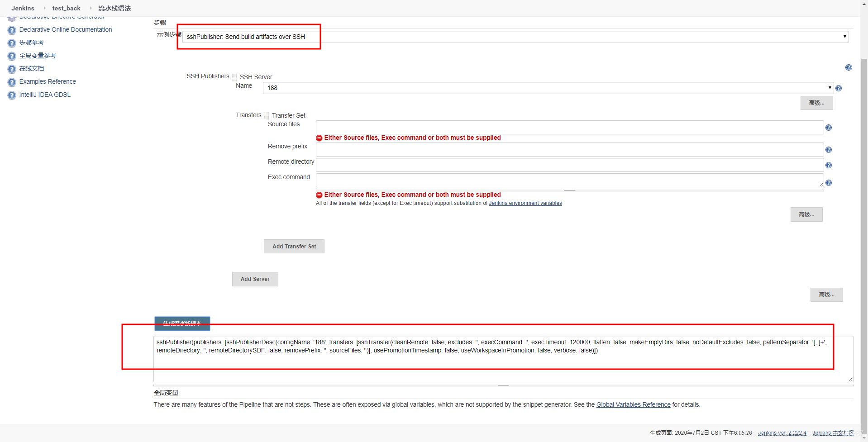This screenshot has width=868, height=442.
Task: Open the Global Variables Reference link
Action: [x=633, y=404]
